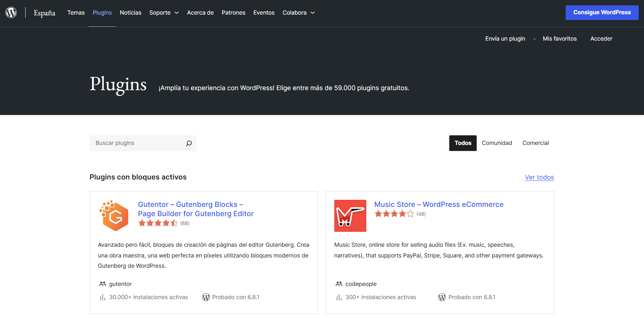Click the gutentor author people icon
This screenshot has width=644, height=318.
pos(103,284)
